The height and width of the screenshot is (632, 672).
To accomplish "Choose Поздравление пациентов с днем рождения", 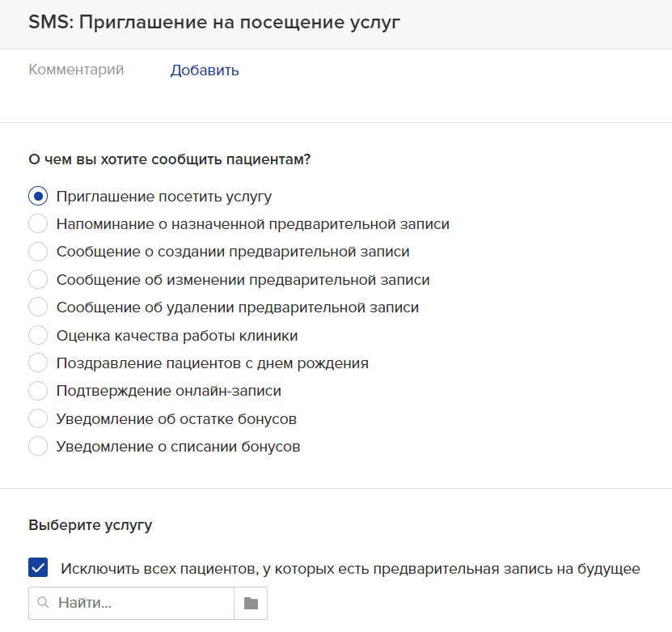I will [x=38, y=363].
